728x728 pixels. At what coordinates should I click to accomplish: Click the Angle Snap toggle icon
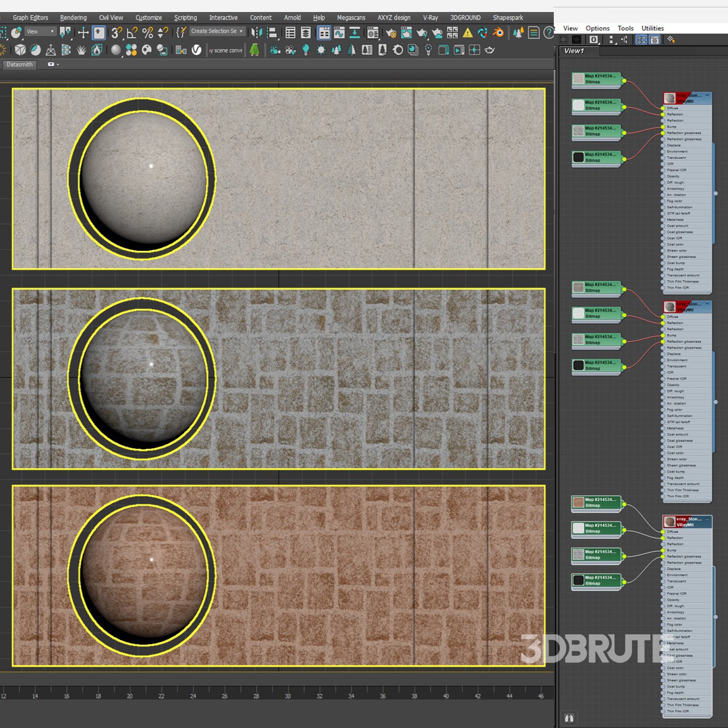[132, 33]
